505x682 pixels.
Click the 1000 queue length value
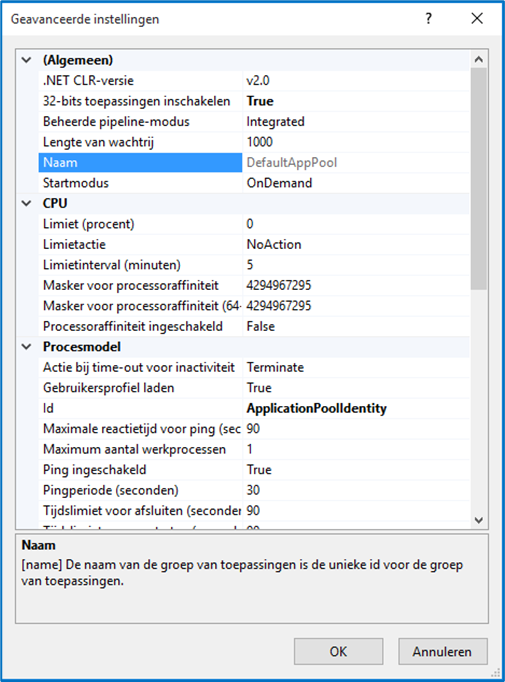355,142
